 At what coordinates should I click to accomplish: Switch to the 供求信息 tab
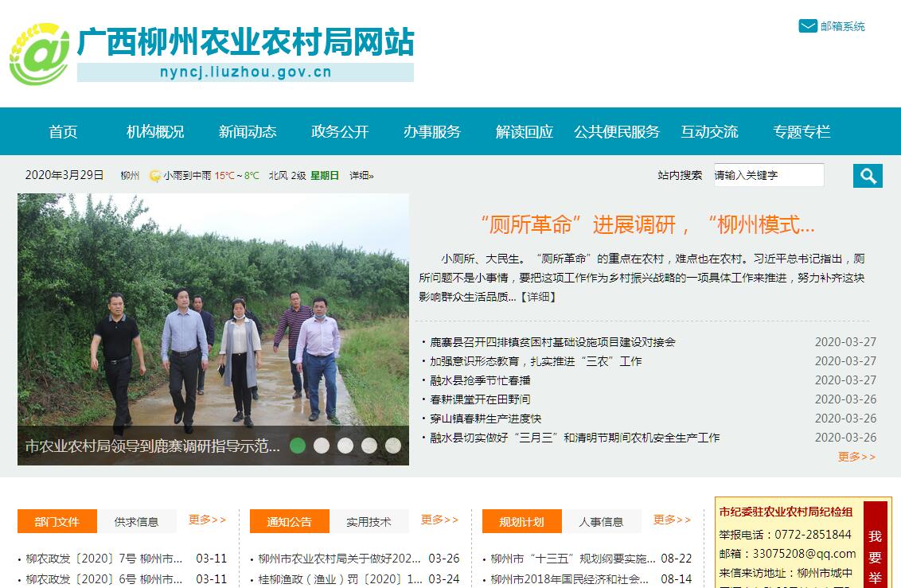point(136,521)
